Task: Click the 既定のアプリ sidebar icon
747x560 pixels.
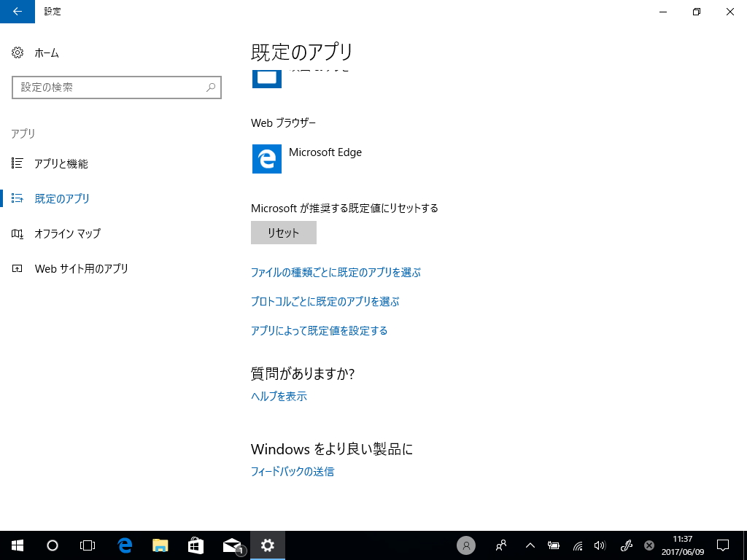Action: tap(18, 198)
